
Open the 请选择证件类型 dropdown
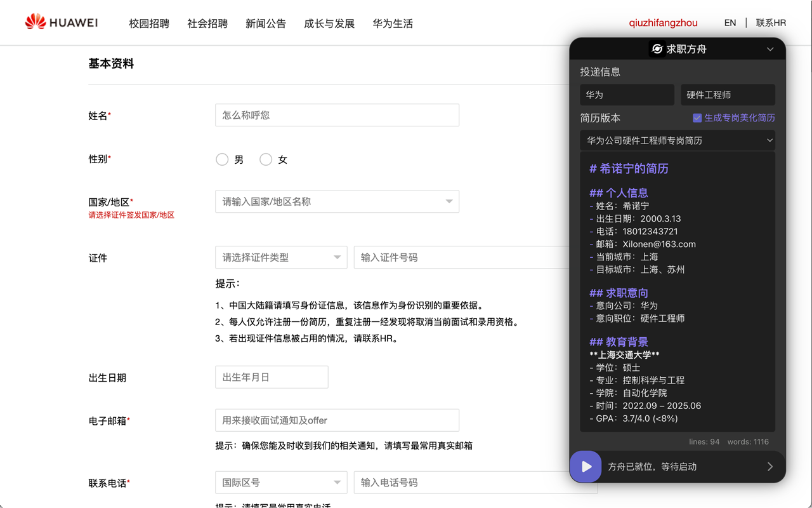click(281, 257)
